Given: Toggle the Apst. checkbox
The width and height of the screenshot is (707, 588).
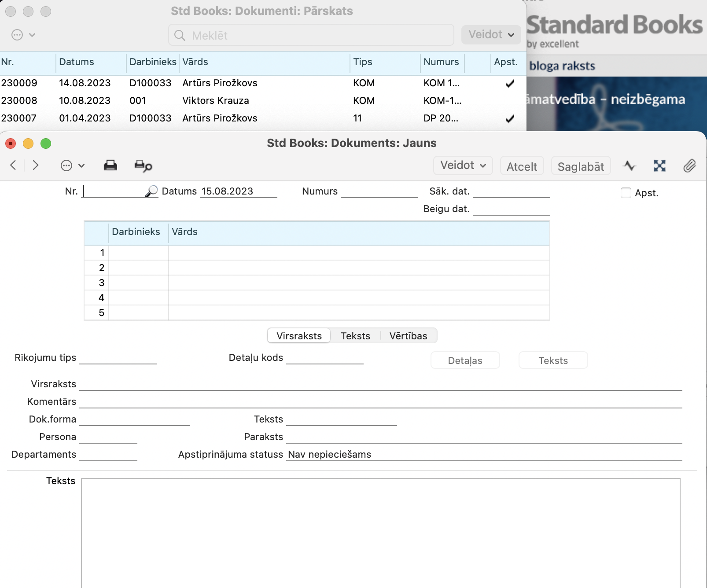Looking at the screenshot, I should pyautogui.click(x=626, y=193).
